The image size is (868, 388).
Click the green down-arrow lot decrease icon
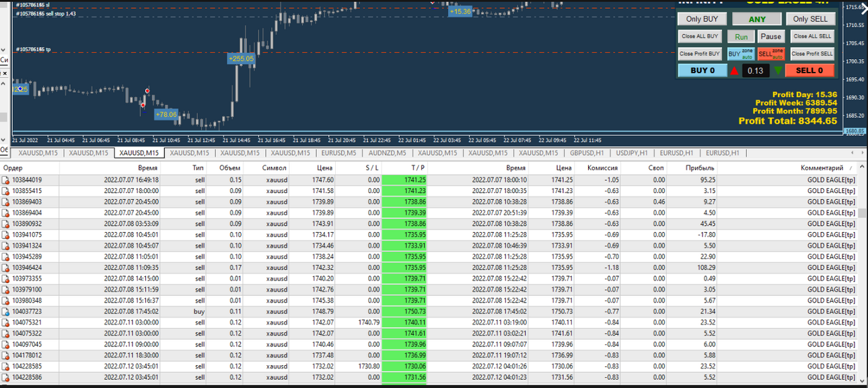point(779,71)
